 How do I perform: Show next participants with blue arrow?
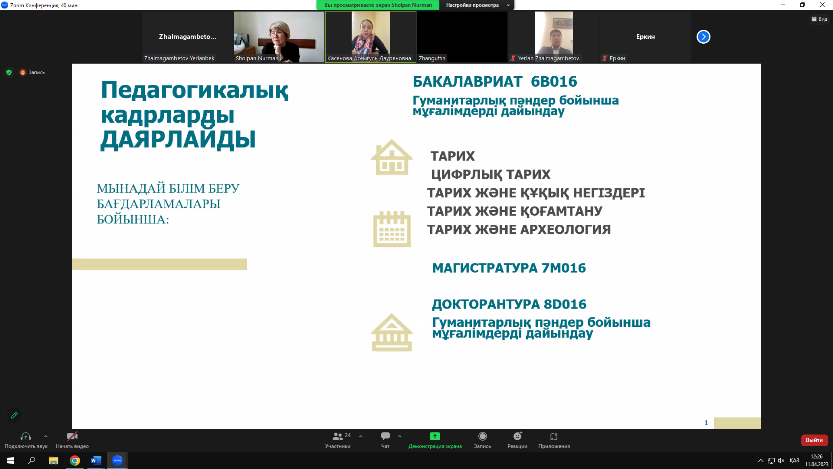pyautogui.click(x=703, y=37)
